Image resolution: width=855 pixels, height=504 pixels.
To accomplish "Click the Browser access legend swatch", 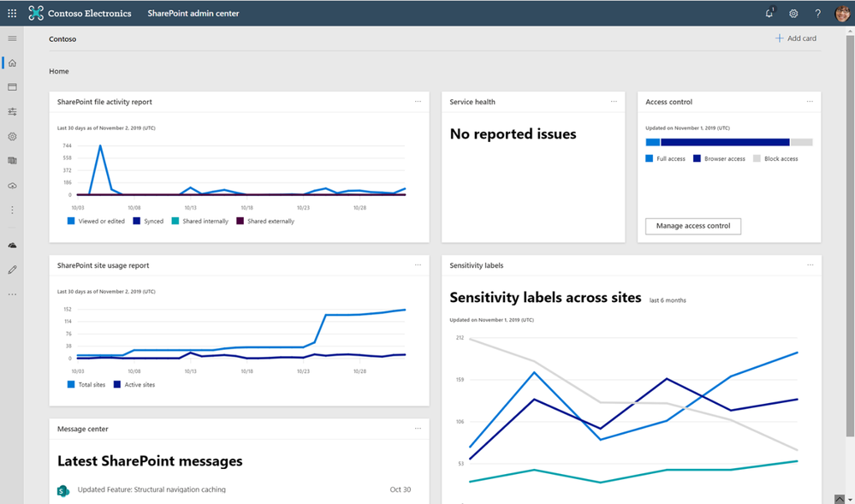I will coord(697,158).
